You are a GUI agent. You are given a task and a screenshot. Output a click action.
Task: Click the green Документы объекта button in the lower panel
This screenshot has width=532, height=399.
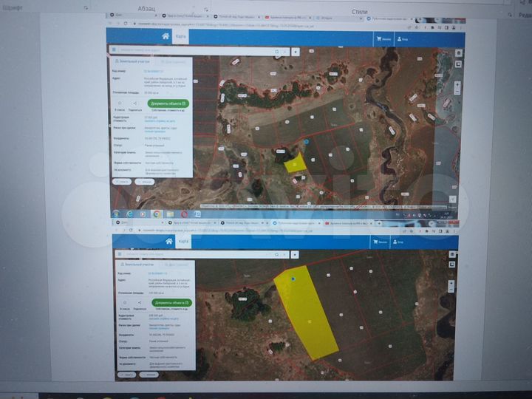(x=172, y=302)
